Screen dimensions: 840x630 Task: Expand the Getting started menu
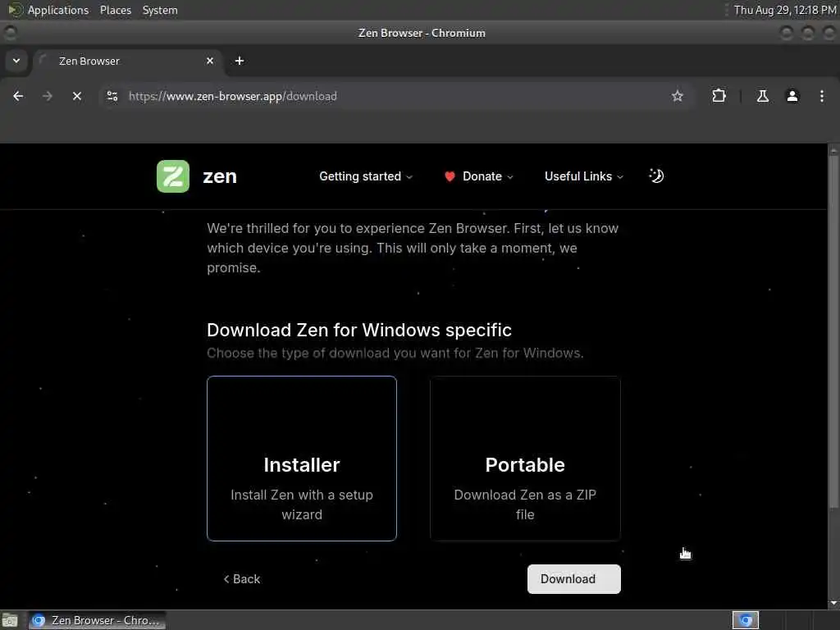point(366,176)
